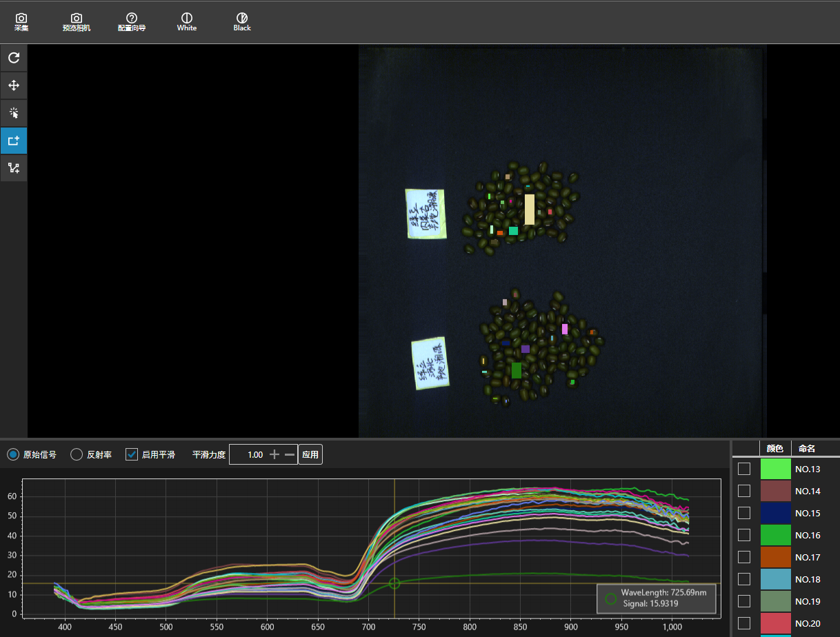Tick the checkbox for NO.13
The height and width of the screenshot is (637, 840).
744,469
